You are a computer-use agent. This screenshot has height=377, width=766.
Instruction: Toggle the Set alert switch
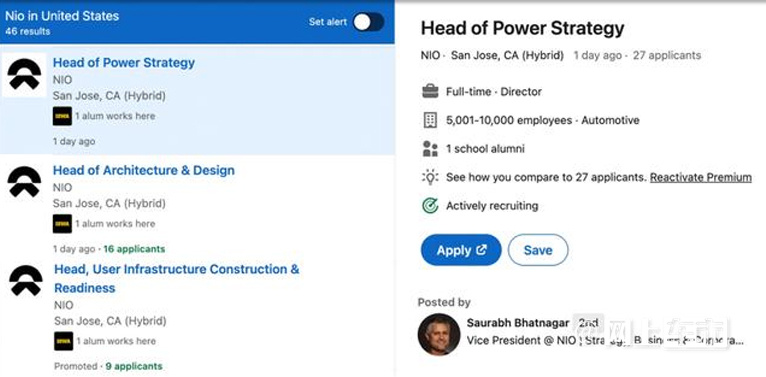(x=368, y=22)
